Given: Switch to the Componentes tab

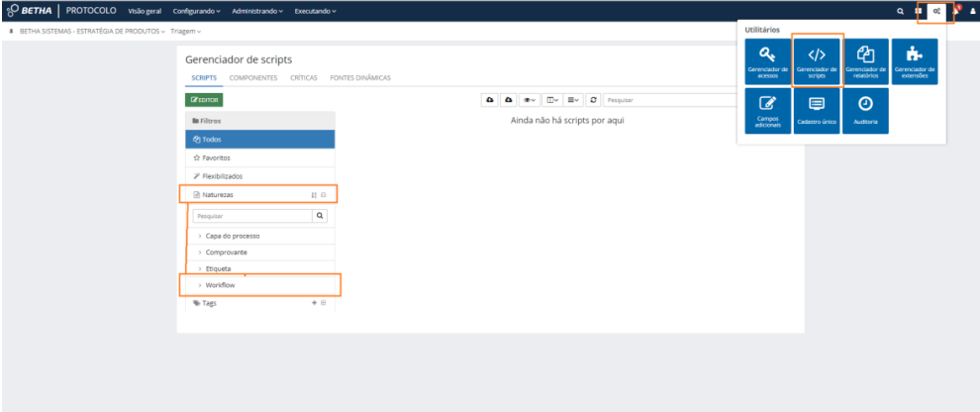Looking at the screenshot, I should [252, 77].
